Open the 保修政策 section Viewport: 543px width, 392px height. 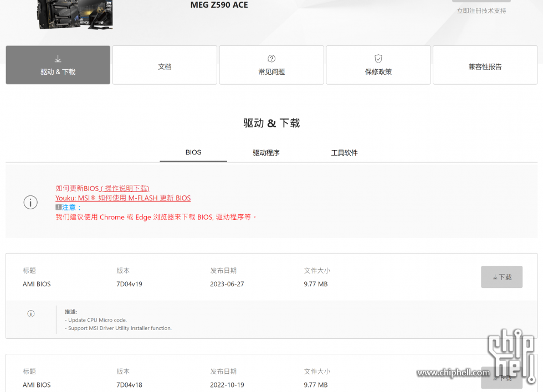378,65
